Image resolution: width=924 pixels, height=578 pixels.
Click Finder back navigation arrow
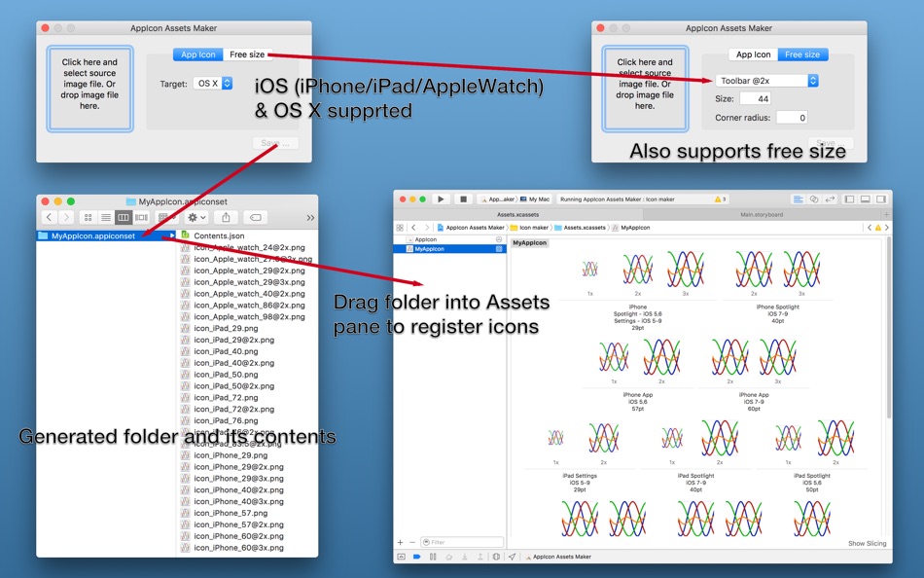[49, 218]
